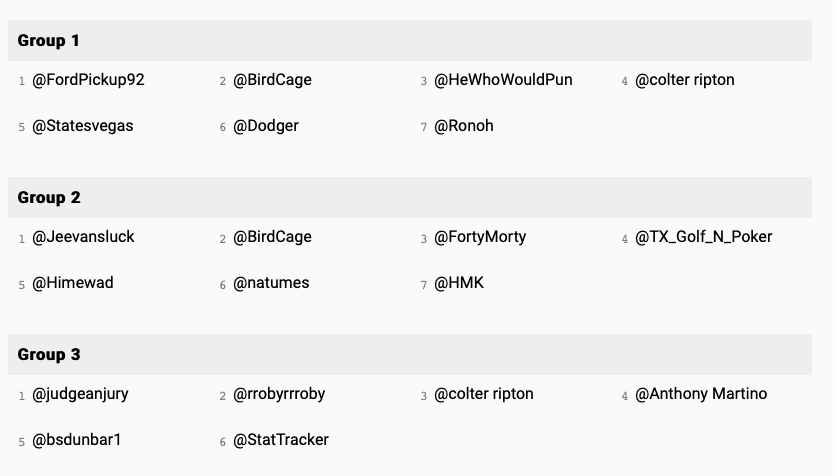Open @natumes profile mention
The height and width of the screenshot is (476, 837).
(x=271, y=283)
